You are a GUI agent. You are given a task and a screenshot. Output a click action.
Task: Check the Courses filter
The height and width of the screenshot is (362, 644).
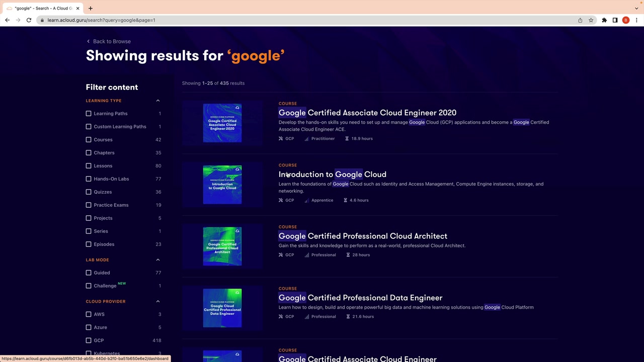(89, 140)
